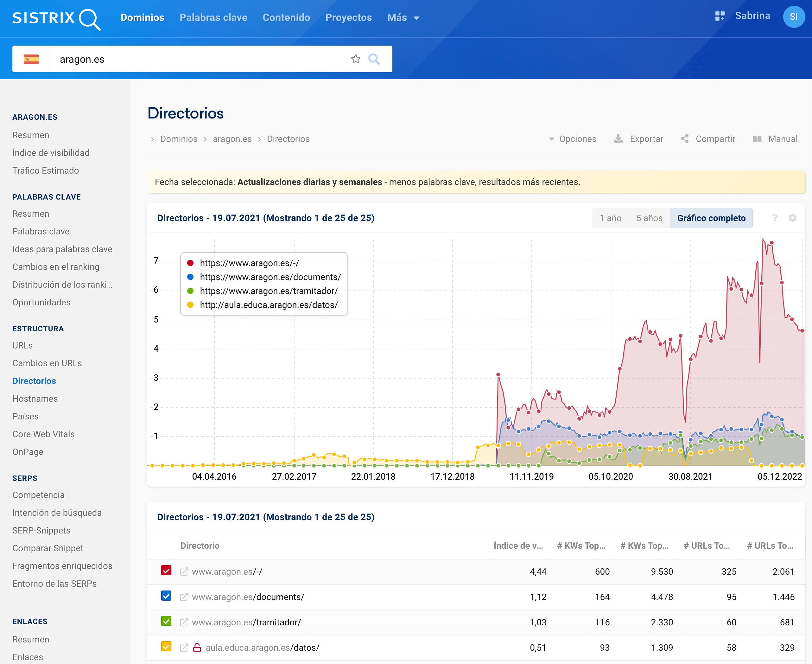Click the favorite star icon in search bar
The width and height of the screenshot is (812, 664).
[356, 59]
